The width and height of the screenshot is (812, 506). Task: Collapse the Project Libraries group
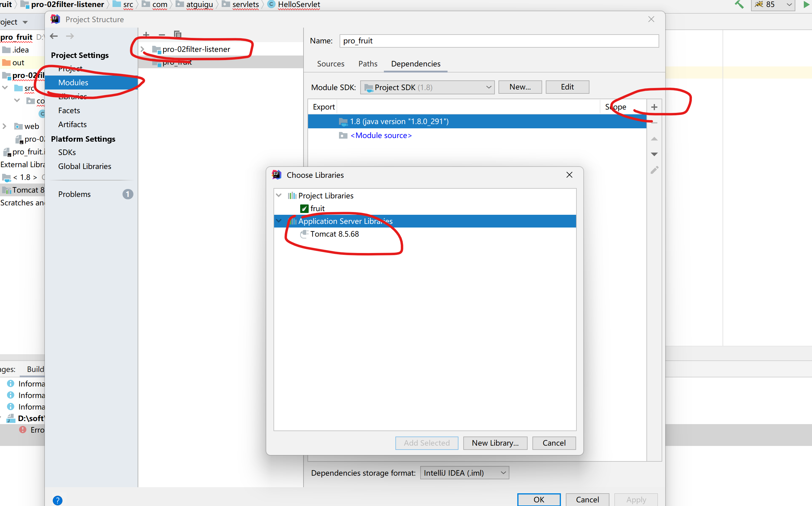click(x=279, y=195)
